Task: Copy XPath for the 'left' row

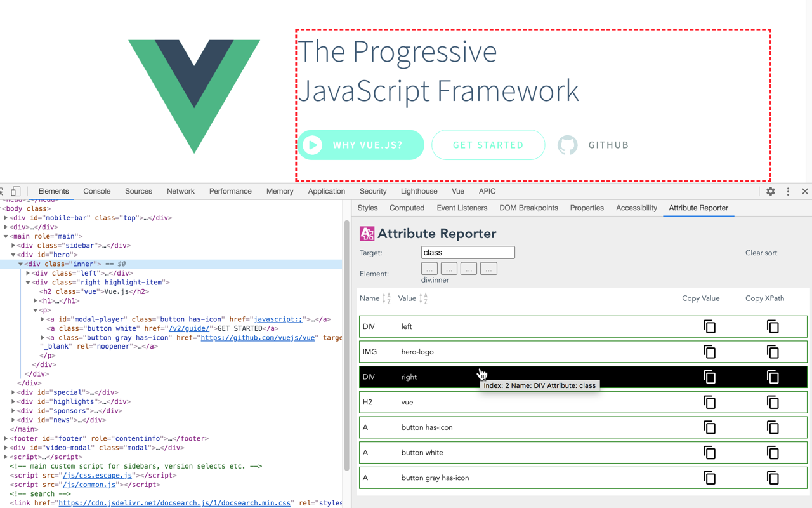Action: (x=773, y=326)
